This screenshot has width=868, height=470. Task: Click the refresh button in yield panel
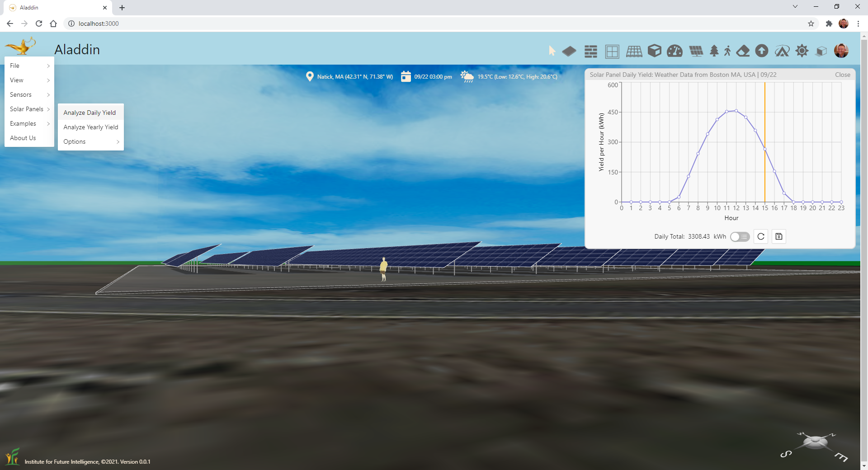[x=761, y=237]
